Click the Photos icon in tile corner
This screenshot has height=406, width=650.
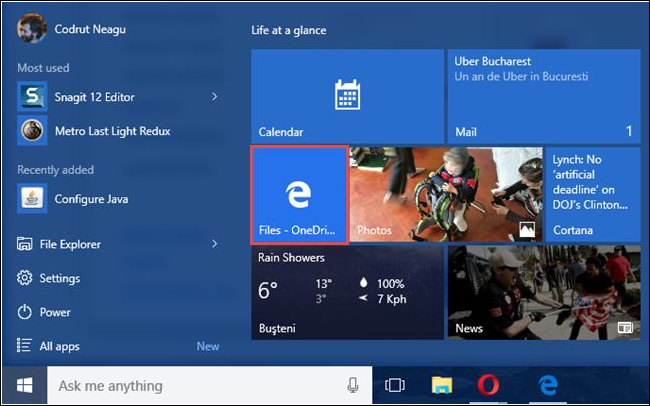527,229
